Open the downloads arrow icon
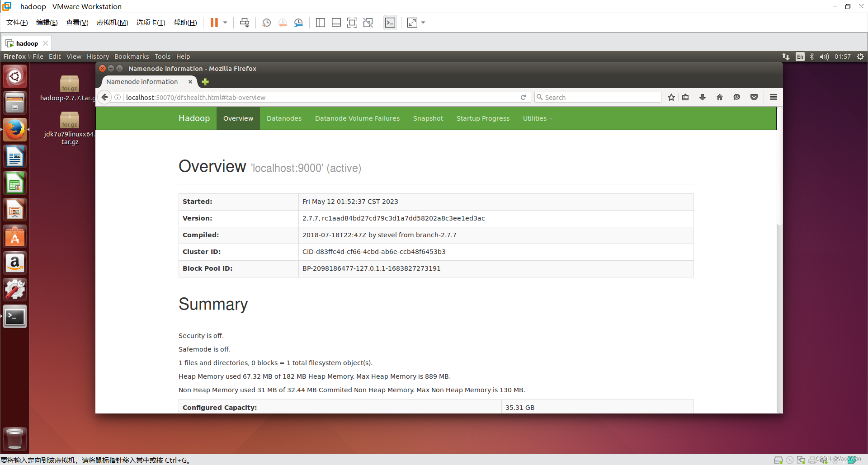The height and width of the screenshot is (465, 868). pyautogui.click(x=703, y=97)
